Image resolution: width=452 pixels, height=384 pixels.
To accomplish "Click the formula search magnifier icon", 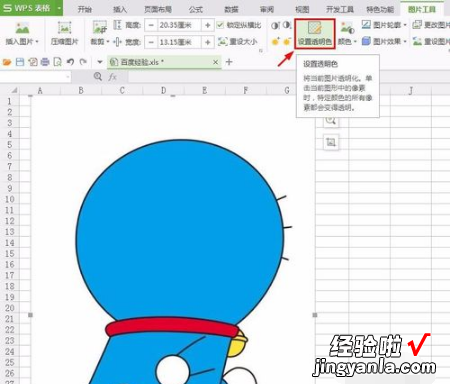I will pyautogui.click(x=98, y=77).
